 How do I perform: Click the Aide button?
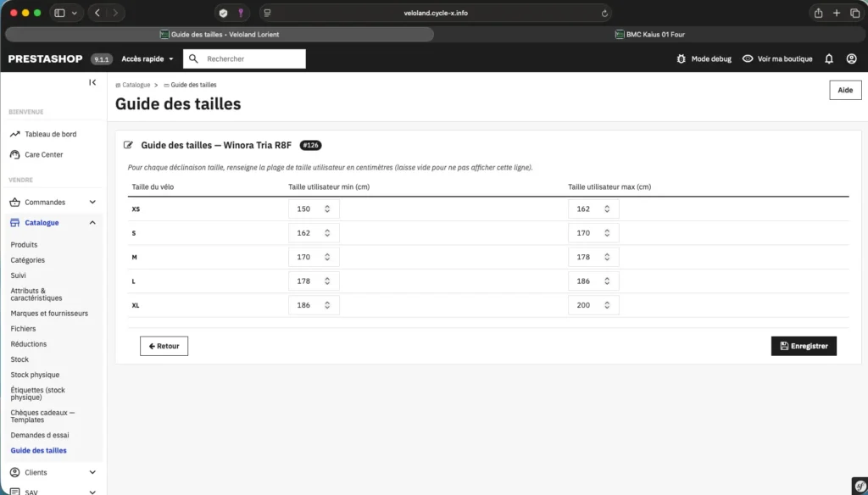pyautogui.click(x=845, y=90)
